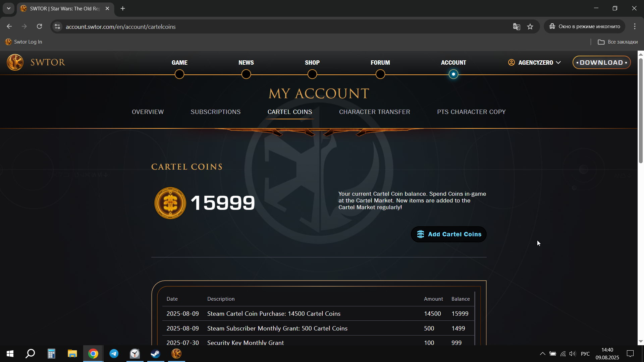Click the '15999' coin balance number
Screen dimensions: 644x362
pos(223,203)
